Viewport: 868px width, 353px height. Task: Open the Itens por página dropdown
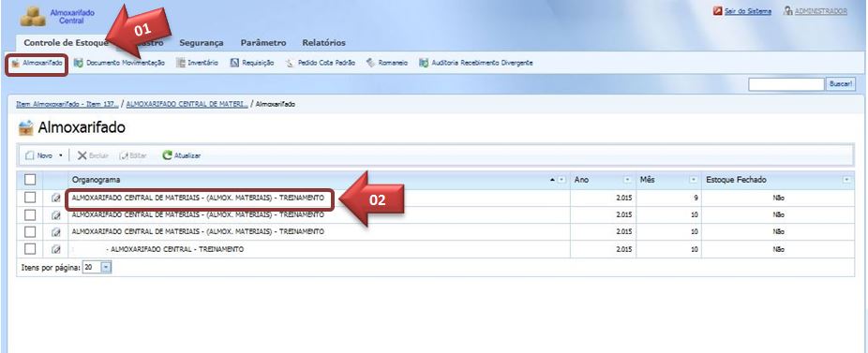[x=106, y=267]
